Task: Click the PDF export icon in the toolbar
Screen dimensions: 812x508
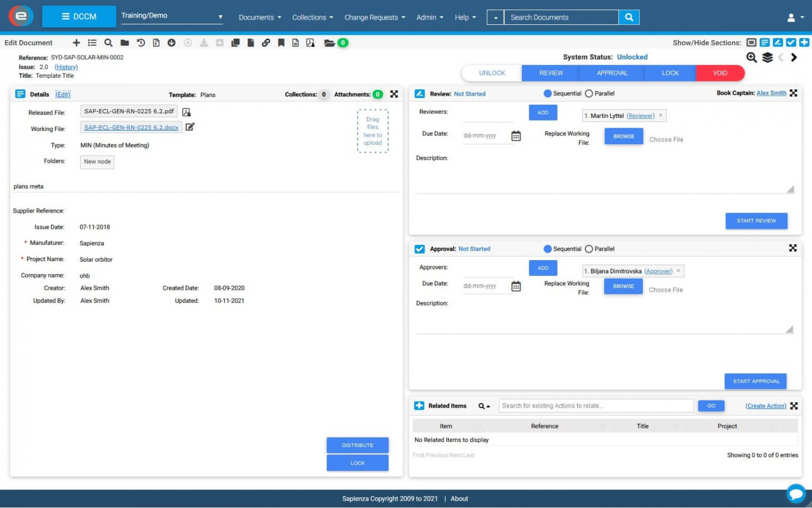Action: pos(311,42)
